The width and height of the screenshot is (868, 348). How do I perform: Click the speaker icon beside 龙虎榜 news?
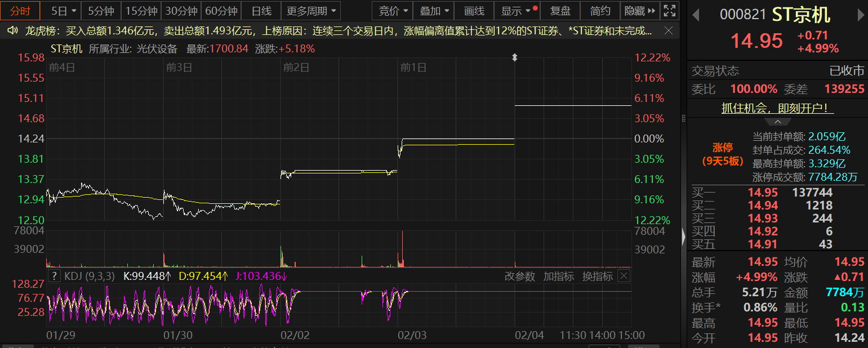pos(12,30)
